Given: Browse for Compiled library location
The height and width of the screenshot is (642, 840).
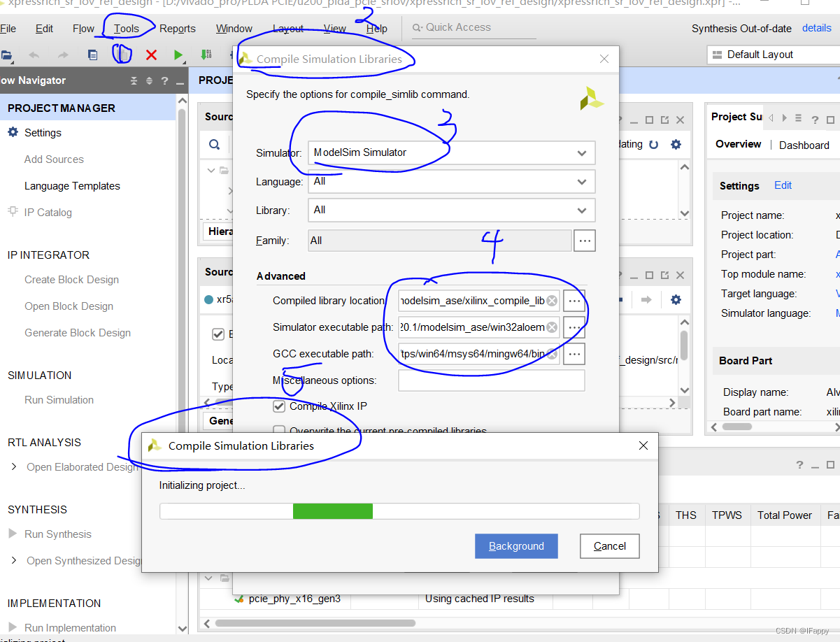Looking at the screenshot, I should 574,301.
